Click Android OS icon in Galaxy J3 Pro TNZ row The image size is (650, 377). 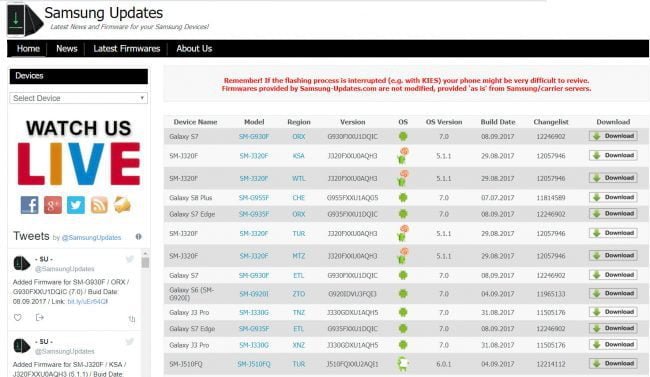click(x=403, y=312)
